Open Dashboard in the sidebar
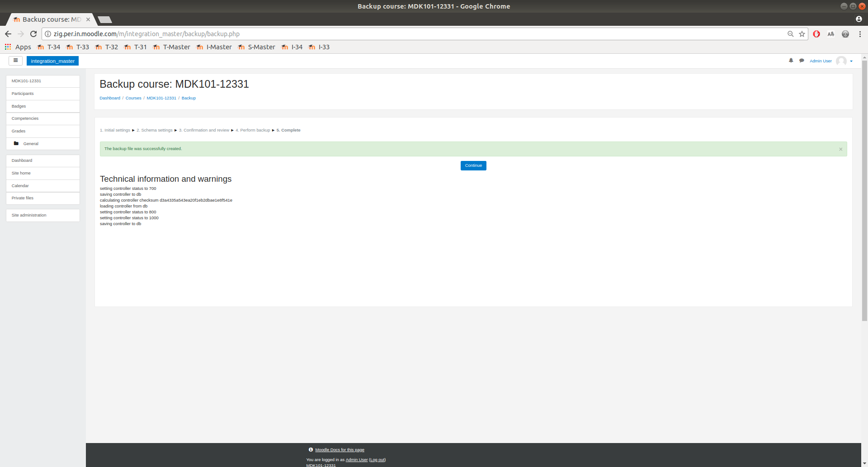 point(43,160)
